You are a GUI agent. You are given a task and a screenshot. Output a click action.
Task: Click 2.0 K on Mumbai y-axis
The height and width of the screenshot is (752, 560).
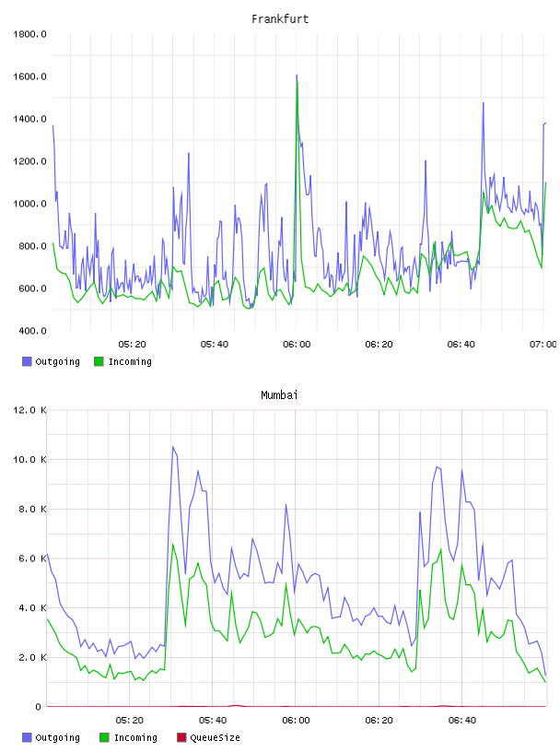click(32, 657)
